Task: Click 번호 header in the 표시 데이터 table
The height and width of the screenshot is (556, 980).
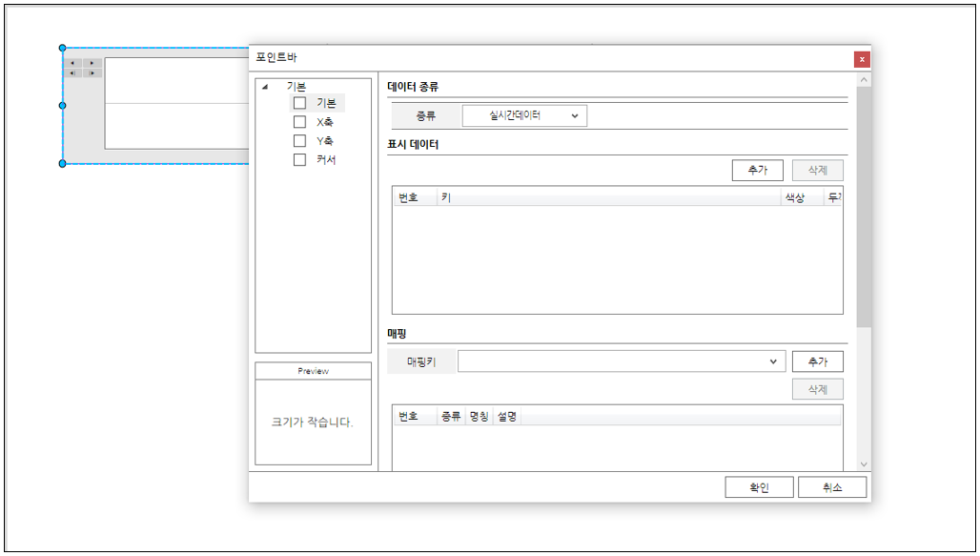Action: (x=416, y=197)
